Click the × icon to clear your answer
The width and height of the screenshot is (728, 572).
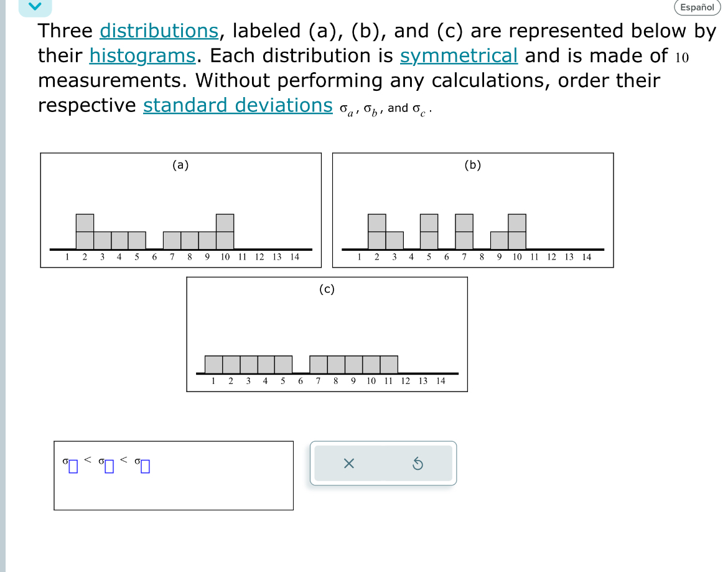[349, 463]
